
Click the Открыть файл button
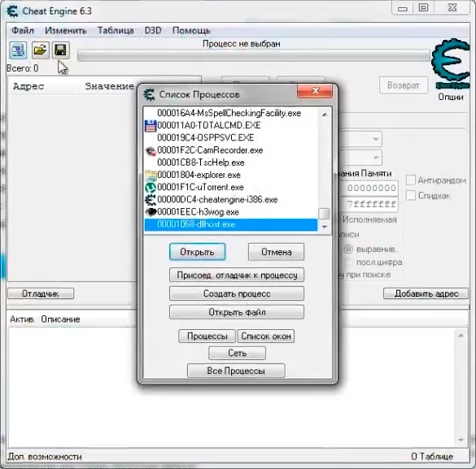pos(237,312)
